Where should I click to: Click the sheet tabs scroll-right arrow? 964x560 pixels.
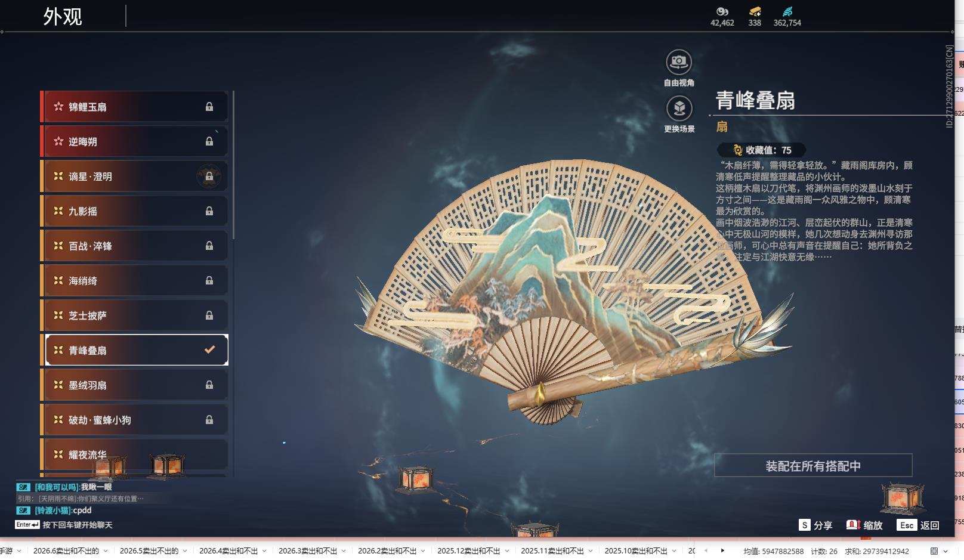[722, 550]
